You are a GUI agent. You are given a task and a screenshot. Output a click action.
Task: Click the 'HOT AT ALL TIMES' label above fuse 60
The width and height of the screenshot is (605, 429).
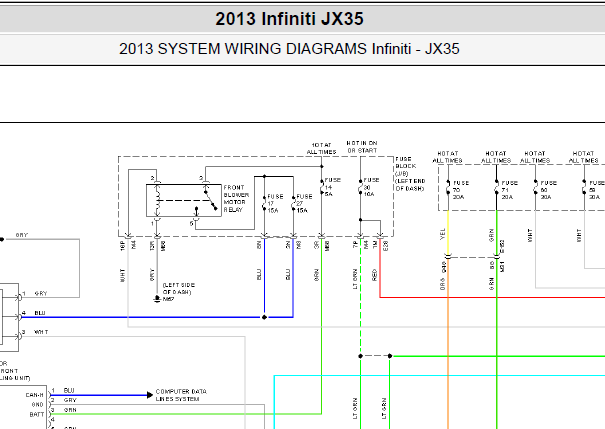(535, 157)
